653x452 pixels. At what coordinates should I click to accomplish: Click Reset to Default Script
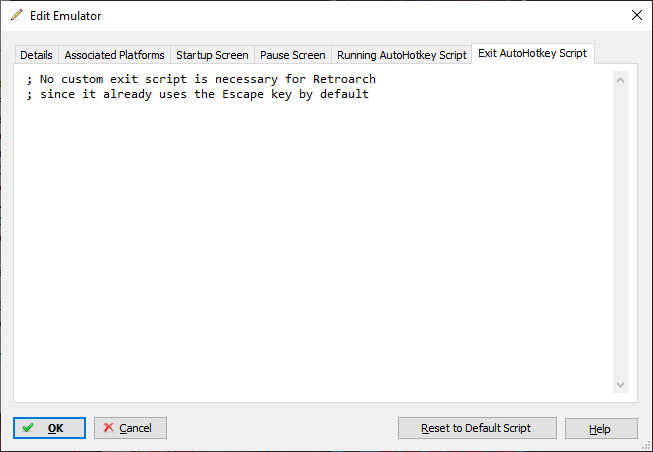[477, 428]
